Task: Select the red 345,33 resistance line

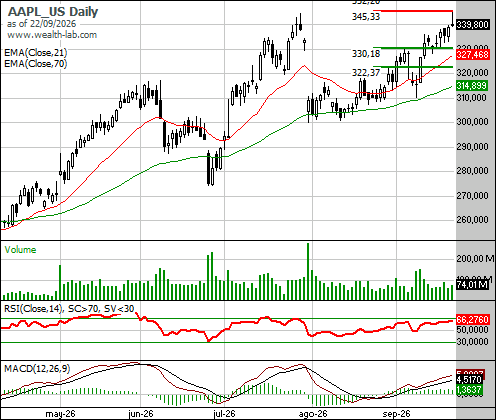Action: tap(413, 11)
